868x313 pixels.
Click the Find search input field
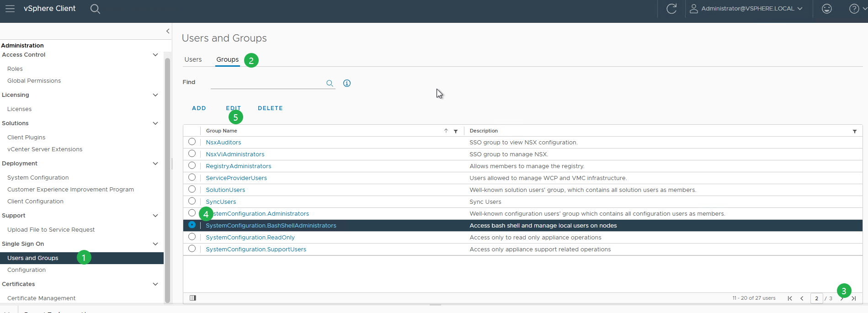pos(267,83)
